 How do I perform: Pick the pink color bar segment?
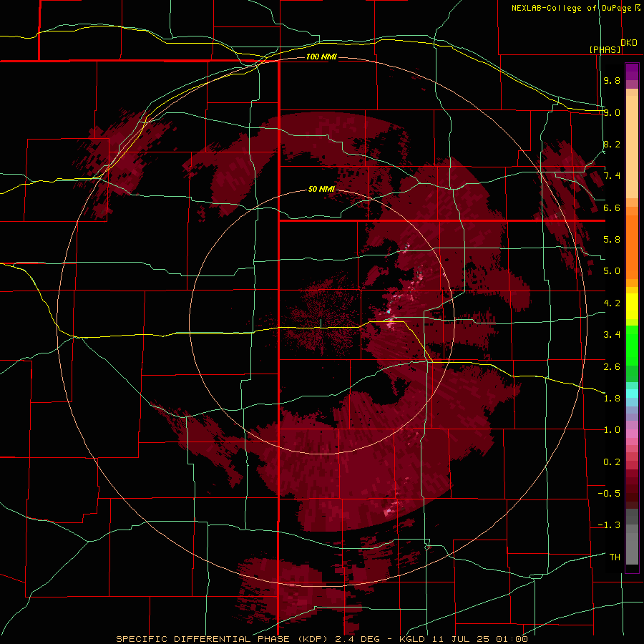(x=632, y=434)
